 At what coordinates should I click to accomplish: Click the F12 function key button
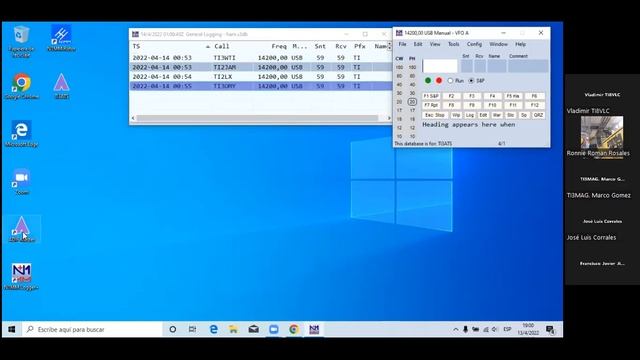tap(535, 105)
